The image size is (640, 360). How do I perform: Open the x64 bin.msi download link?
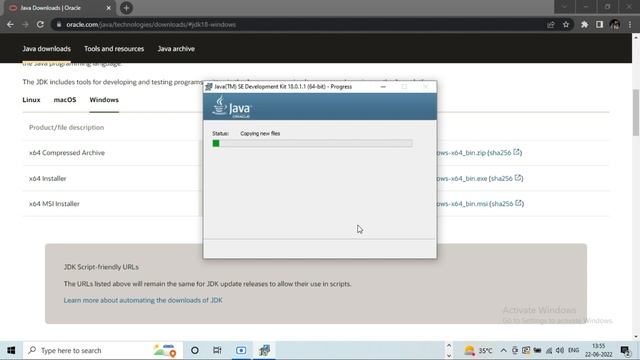462,204
